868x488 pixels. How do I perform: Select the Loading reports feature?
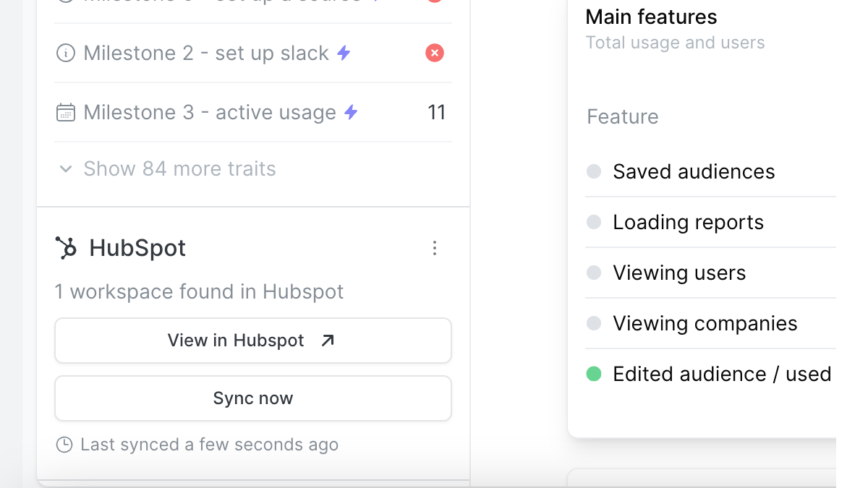(x=688, y=222)
